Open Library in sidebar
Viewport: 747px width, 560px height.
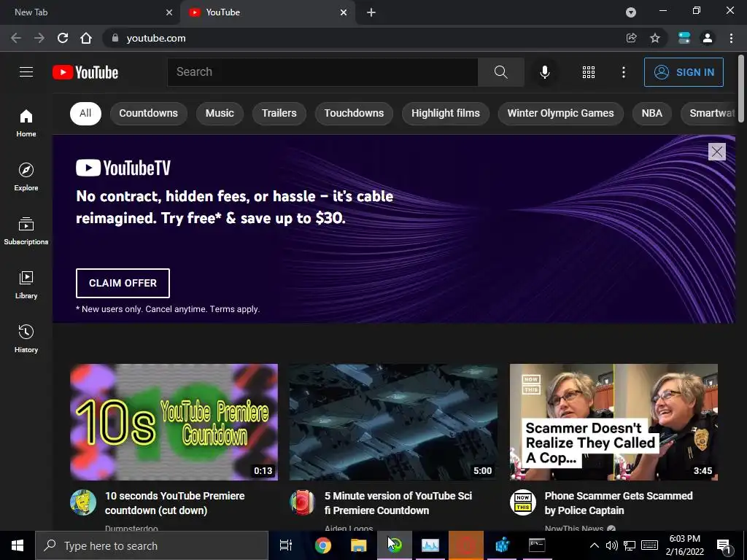26,284
